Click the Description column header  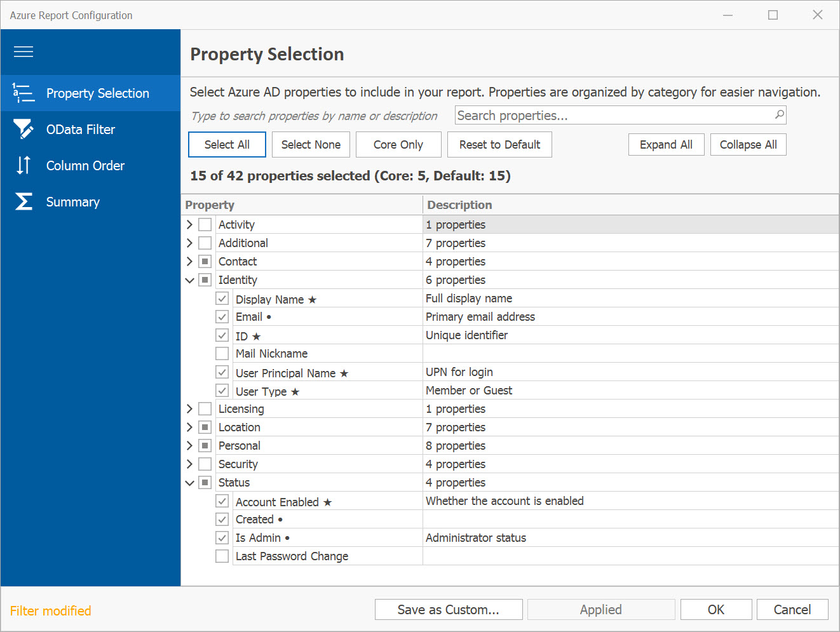point(460,205)
